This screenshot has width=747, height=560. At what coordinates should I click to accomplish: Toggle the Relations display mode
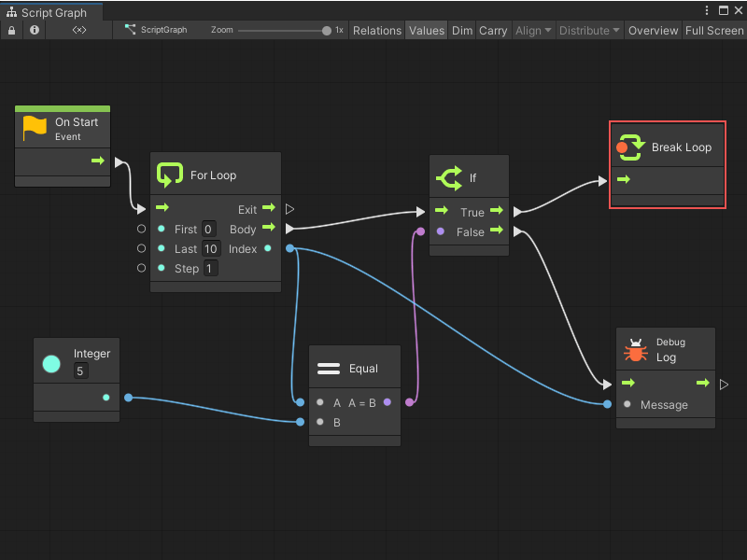click(376, 30)
